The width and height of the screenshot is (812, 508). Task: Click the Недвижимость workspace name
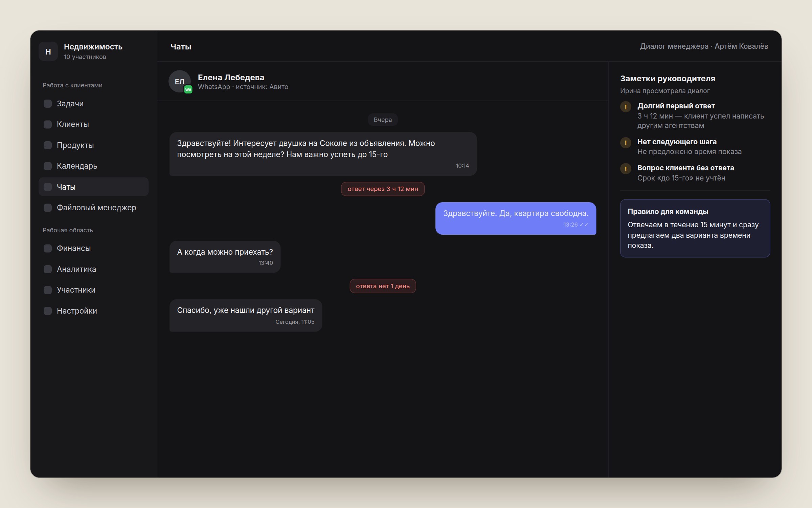pos(93,47)
